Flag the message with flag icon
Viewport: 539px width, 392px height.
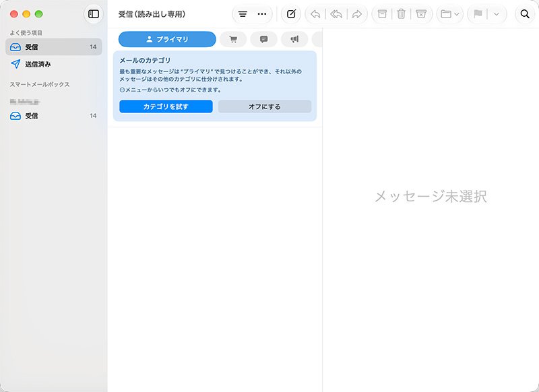tap(478, 14)
